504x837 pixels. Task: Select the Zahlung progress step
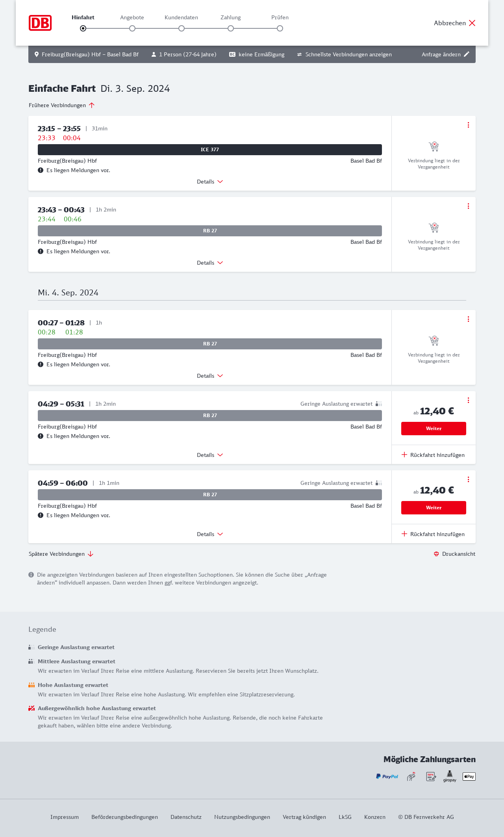pyautogui.click(x=231, y=28)
